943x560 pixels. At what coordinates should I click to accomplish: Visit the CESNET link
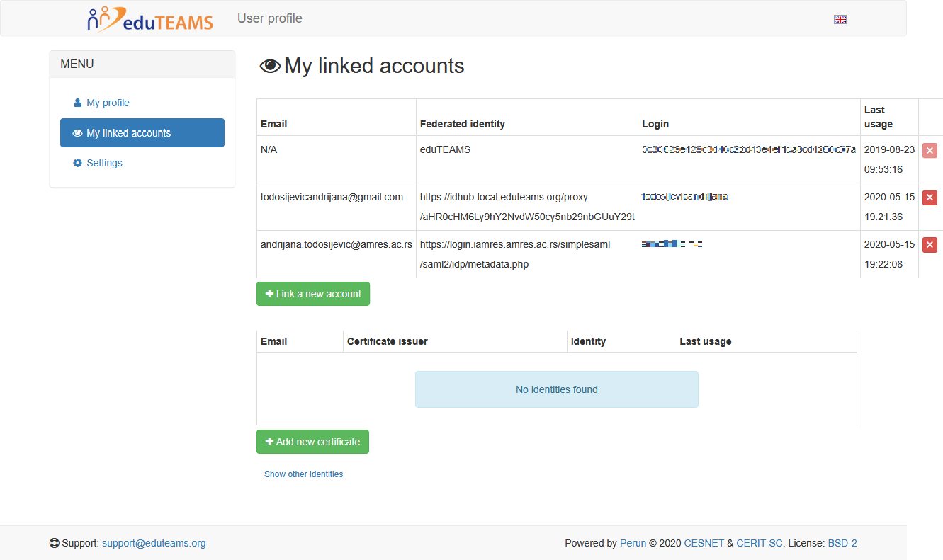704,544
